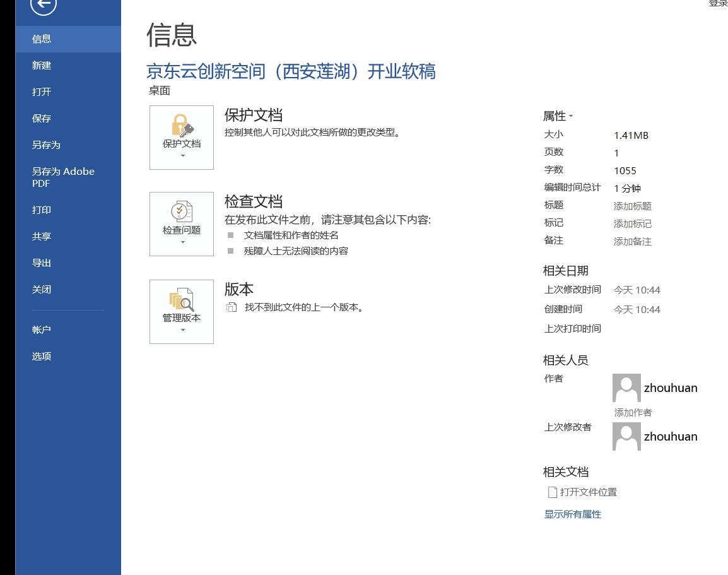Click the 信息 page title
Viewport: 728px width, 575px height.
pos(172,35)
